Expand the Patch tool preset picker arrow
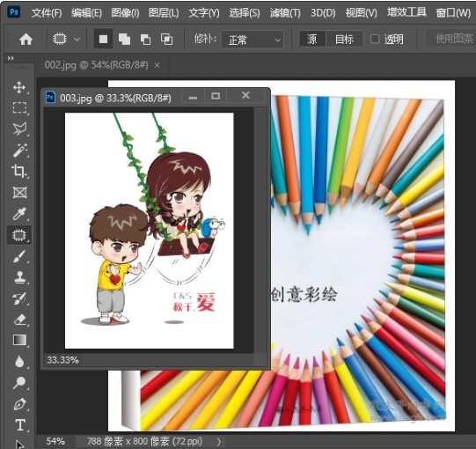This screenshot has height=449, width=476. pos(77,40)
